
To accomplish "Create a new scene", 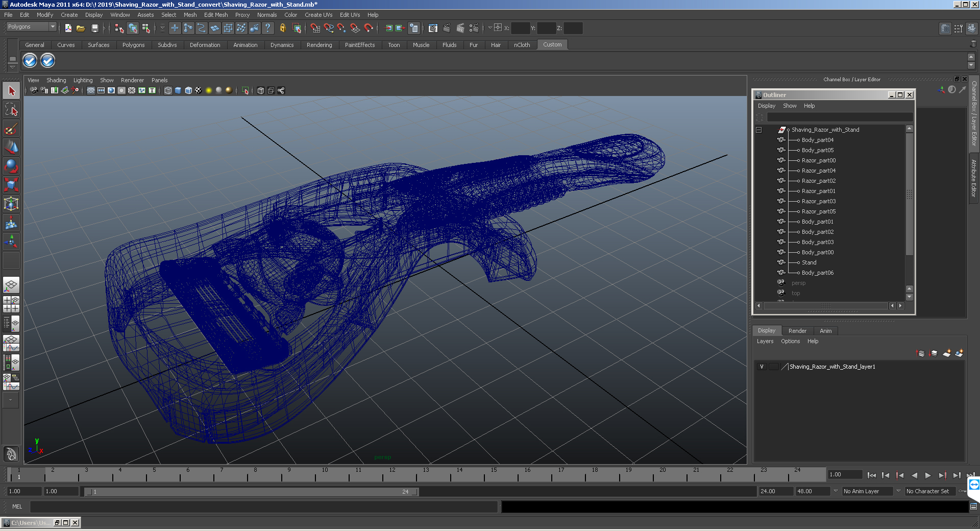I will click(x=68, y=28).
